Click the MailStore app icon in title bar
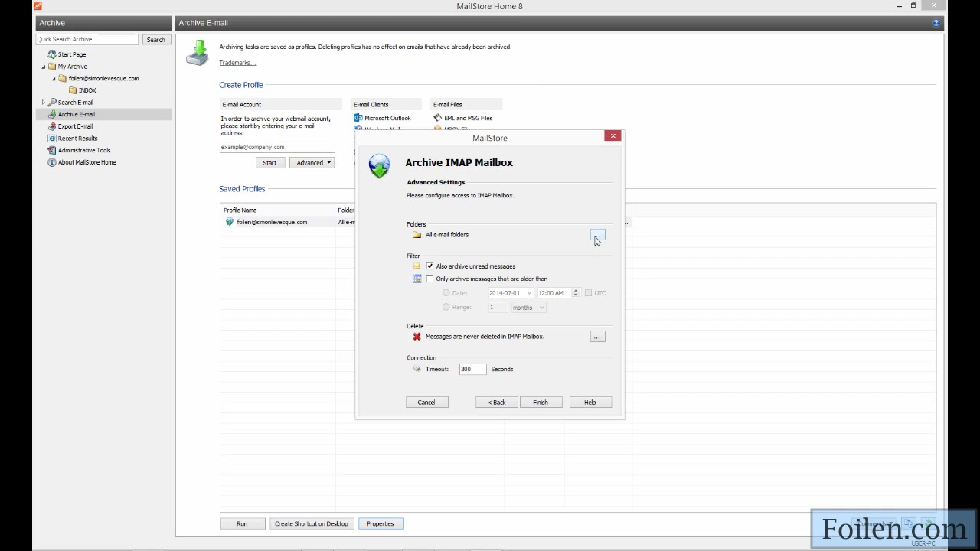 pyautogui.click(x=38, y=6)
